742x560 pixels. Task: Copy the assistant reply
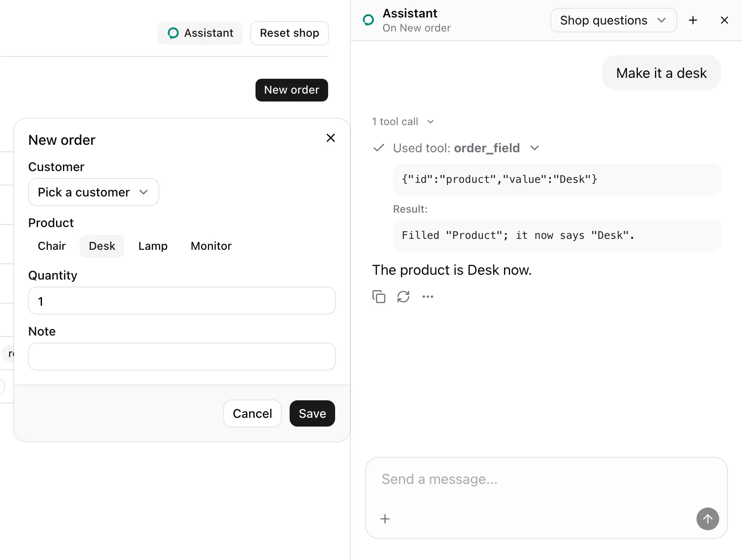pos(379,297)
